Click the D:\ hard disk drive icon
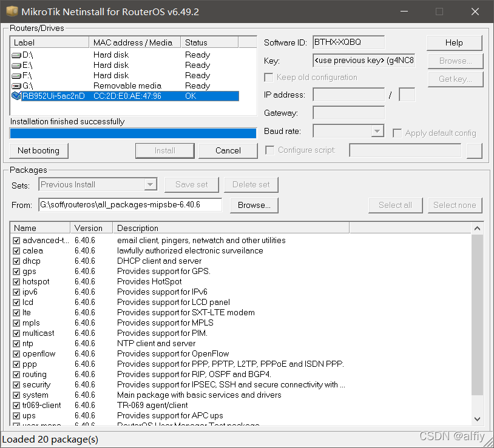Screen dimensions: 494x448 16,55
